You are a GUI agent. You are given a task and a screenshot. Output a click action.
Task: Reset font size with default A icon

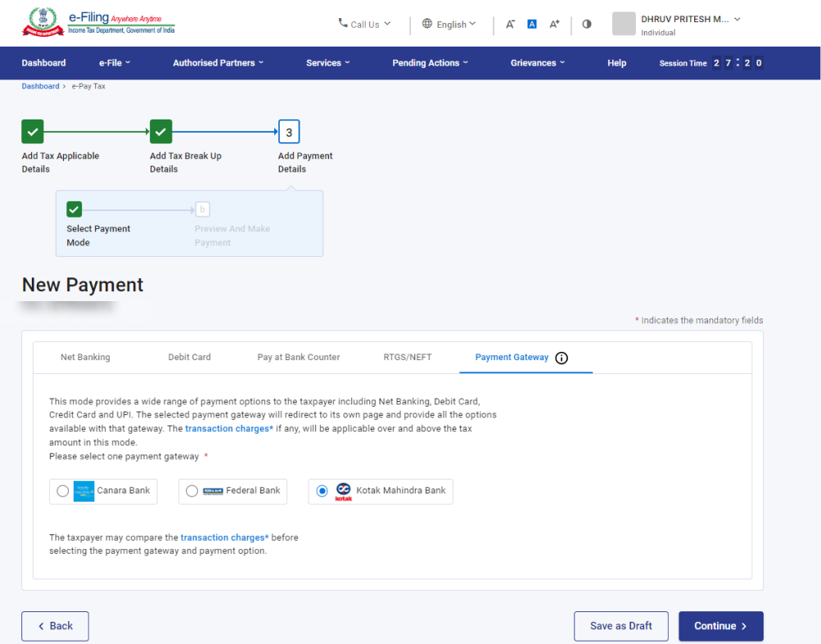[532, 24]
